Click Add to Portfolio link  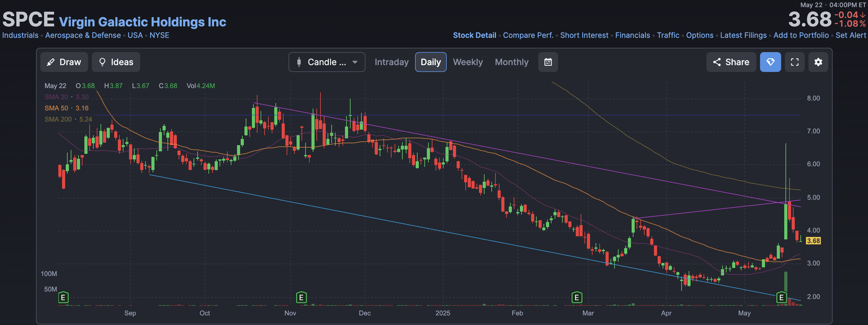click(801, 35)
